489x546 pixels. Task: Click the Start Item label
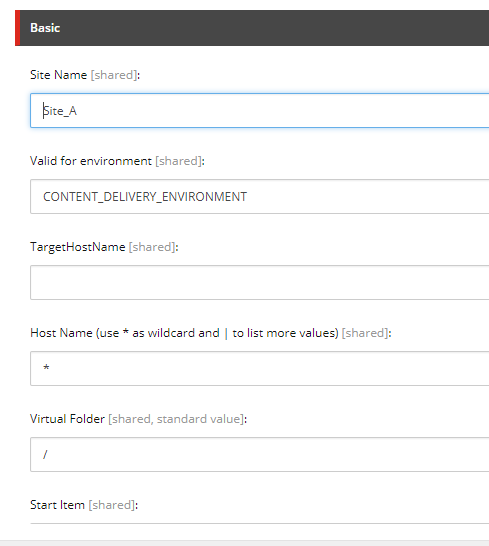(x=57, y=505)
